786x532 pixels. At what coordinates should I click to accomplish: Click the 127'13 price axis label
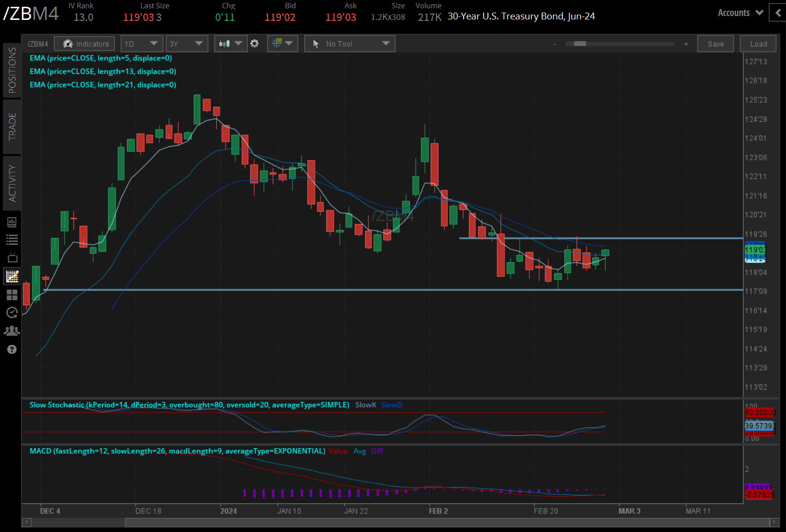coord(756,62)
